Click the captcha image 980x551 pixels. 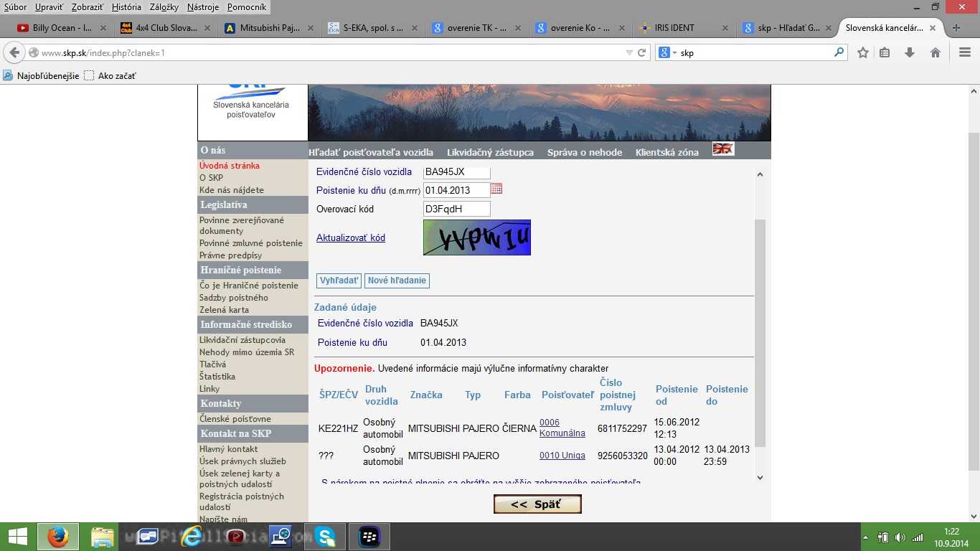tap(477, 237)
